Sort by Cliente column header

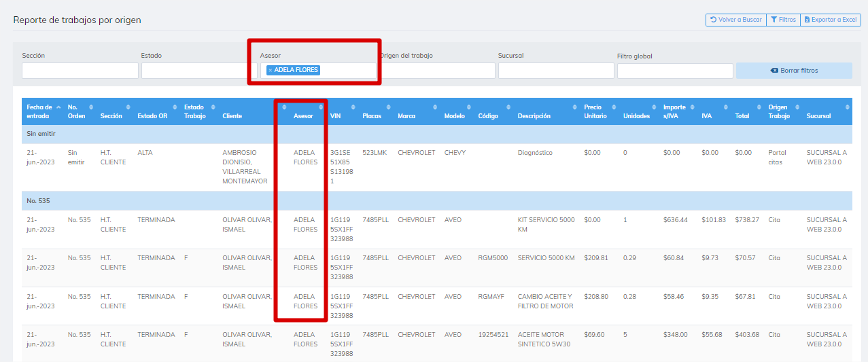254,111
